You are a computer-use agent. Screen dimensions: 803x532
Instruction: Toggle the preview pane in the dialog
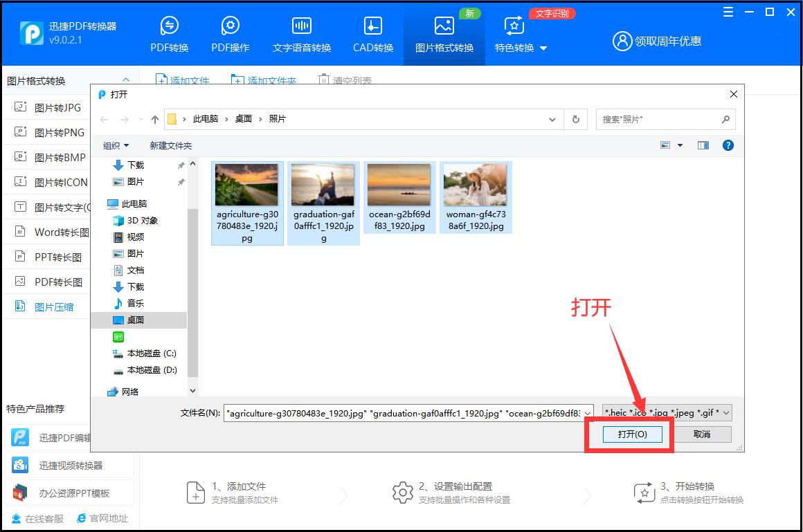(x=703, y=145)
